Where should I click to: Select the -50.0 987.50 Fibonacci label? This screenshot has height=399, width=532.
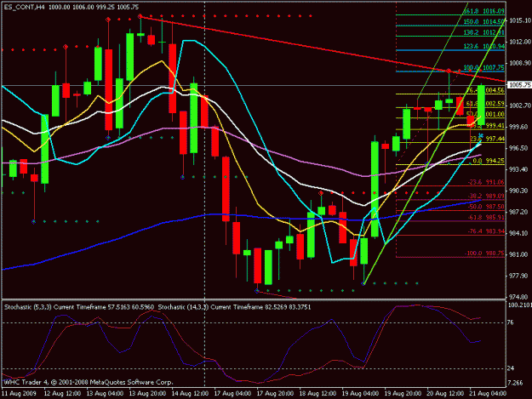tap(486, 207)
